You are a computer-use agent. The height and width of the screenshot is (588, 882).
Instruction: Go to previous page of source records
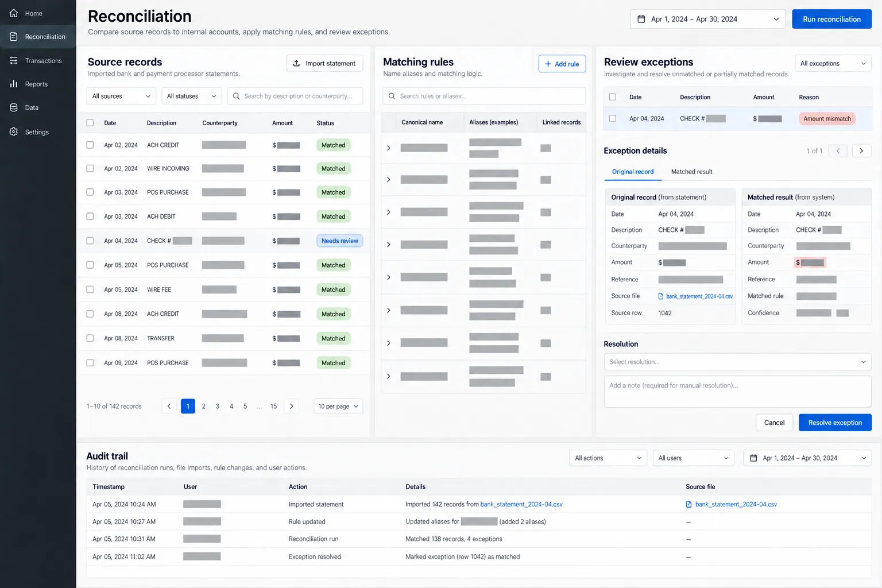(169, 406)
